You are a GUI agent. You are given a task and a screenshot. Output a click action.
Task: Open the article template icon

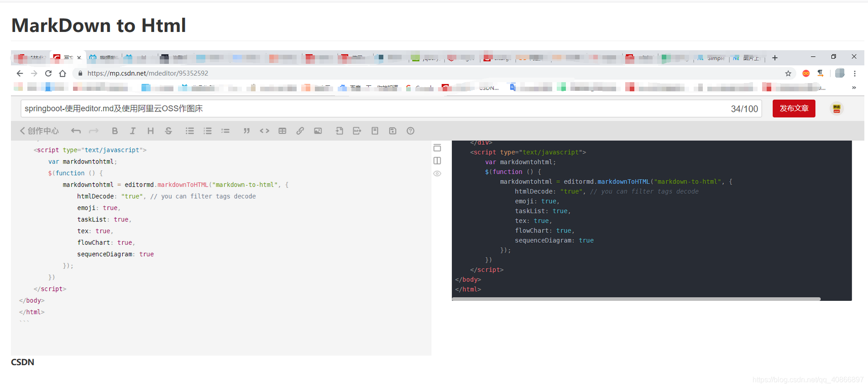point(375,131)
